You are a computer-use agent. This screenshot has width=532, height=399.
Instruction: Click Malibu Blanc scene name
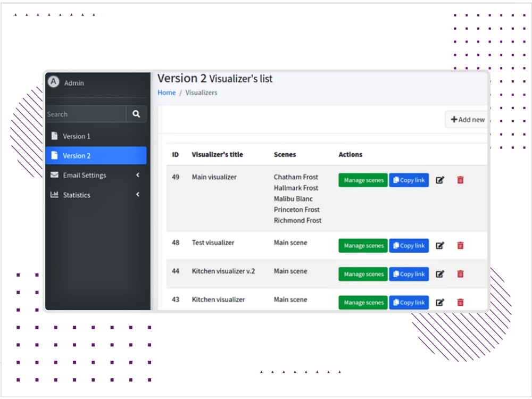(293, 199)
